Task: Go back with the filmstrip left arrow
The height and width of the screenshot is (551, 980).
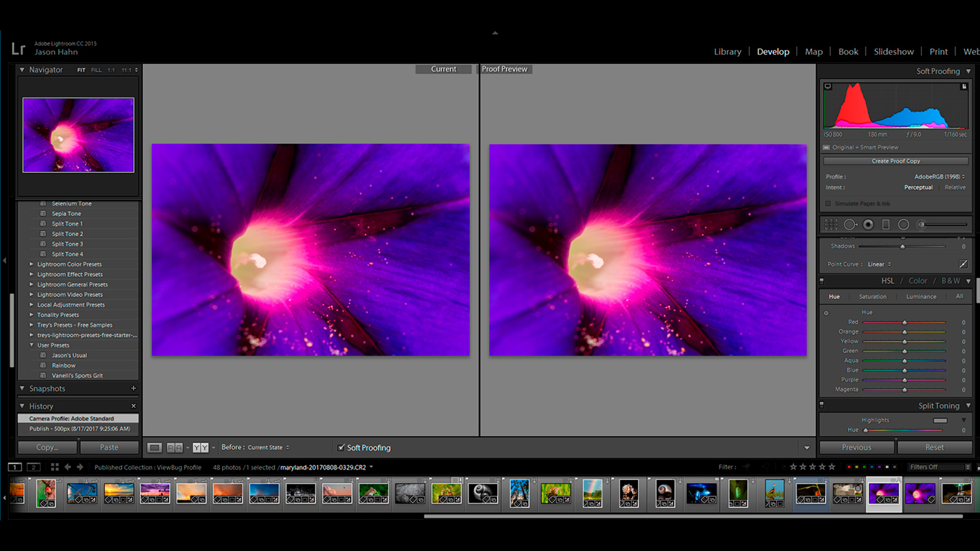Action: point(68,467)
